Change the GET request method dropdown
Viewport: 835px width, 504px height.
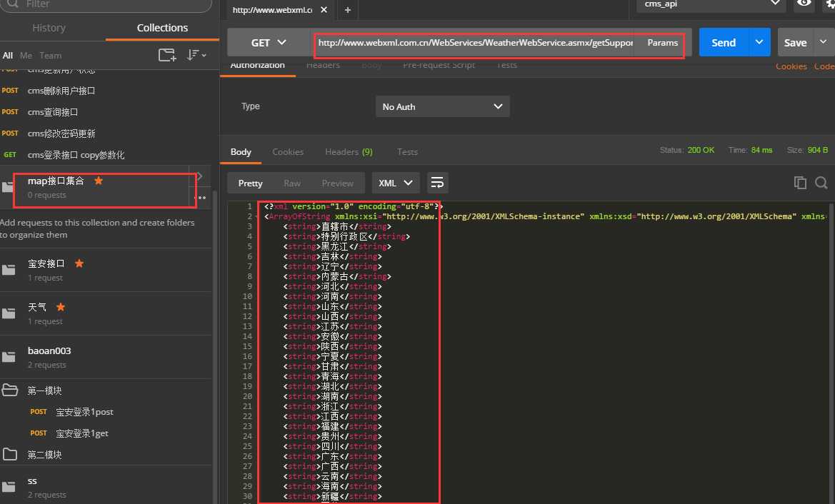coord(269,43)
